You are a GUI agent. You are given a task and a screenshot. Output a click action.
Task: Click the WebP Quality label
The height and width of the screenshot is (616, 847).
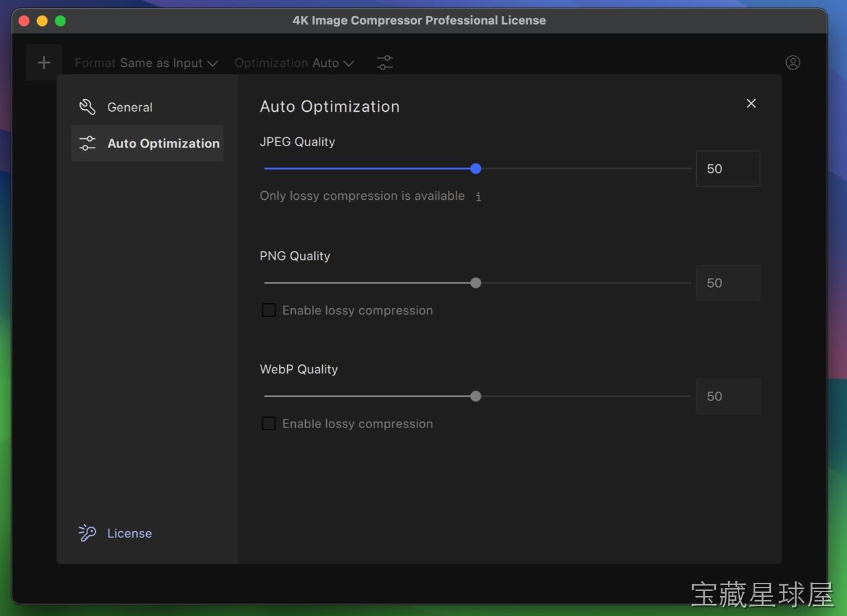tap(299, 369)
